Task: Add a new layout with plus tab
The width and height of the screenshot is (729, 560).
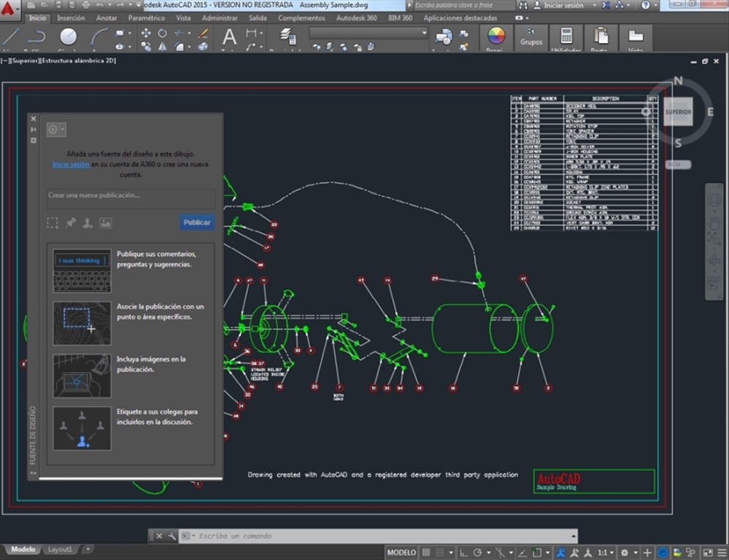Action: pyautogui.click(x=88, y=549)
